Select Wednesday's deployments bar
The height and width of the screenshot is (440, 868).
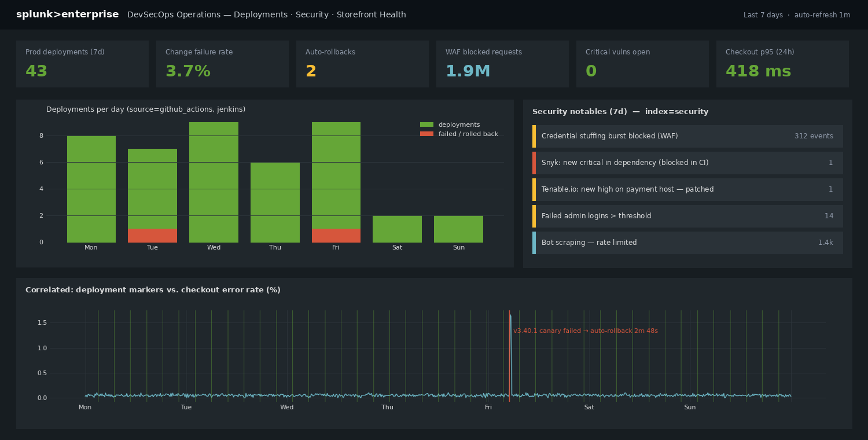(214, 182)
